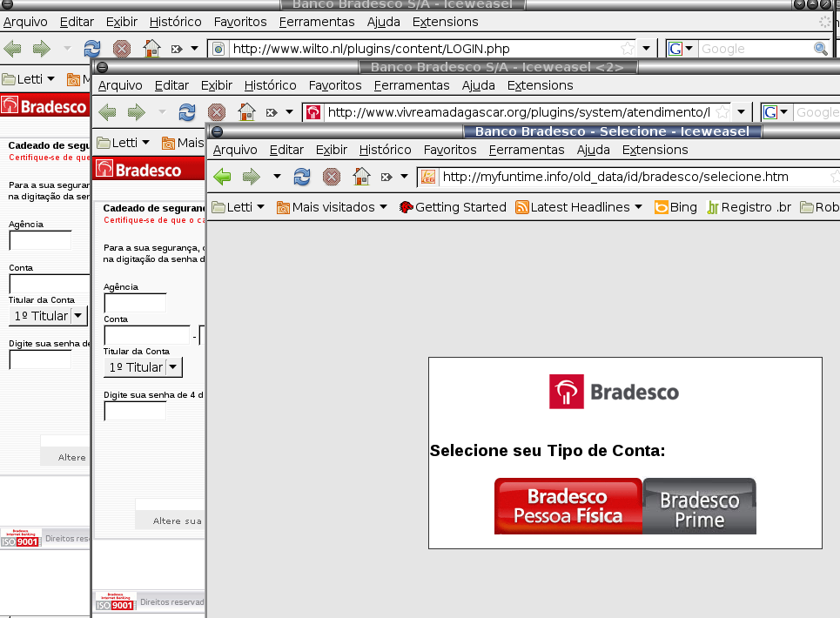Open the Getting Started bookmark

tap(453, 207)
